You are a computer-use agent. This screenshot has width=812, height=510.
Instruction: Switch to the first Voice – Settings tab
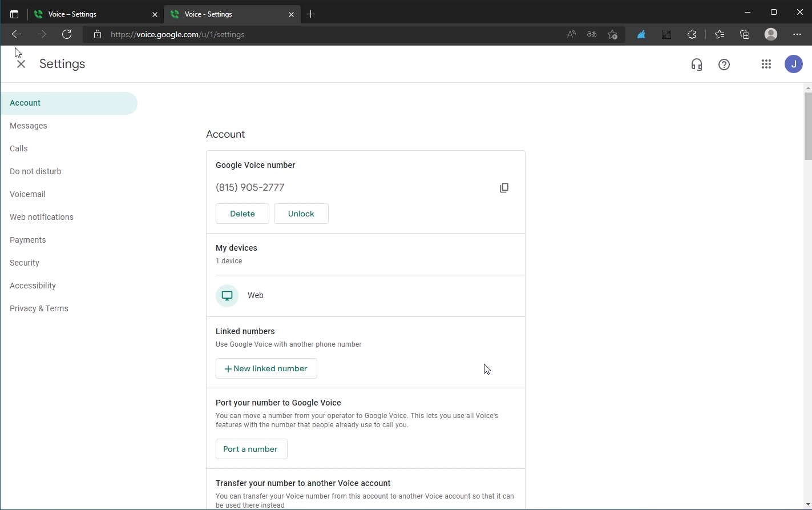pos(91,14)
